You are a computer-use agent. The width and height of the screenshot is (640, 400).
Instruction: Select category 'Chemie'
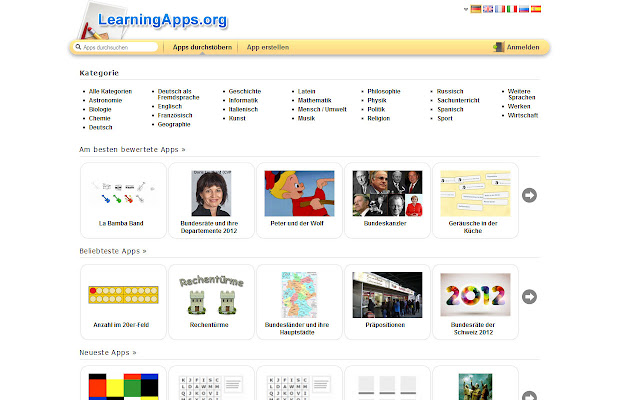[x=100, y=118]
